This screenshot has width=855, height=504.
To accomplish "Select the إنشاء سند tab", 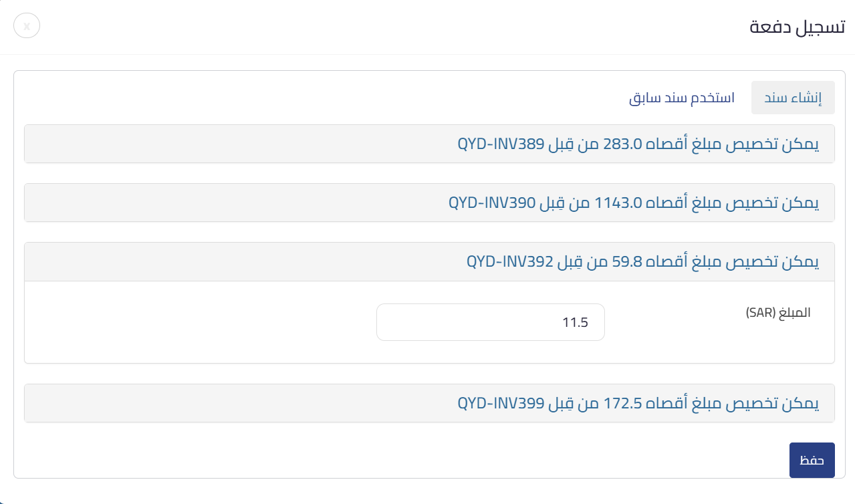I will point(793,98).
